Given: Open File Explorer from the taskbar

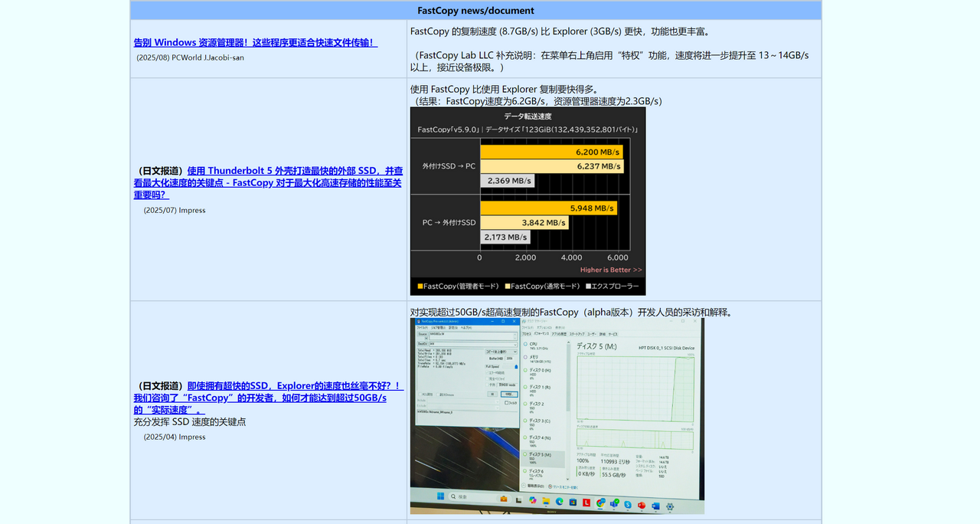Looking at the screenshot, I should pos(547,502).
